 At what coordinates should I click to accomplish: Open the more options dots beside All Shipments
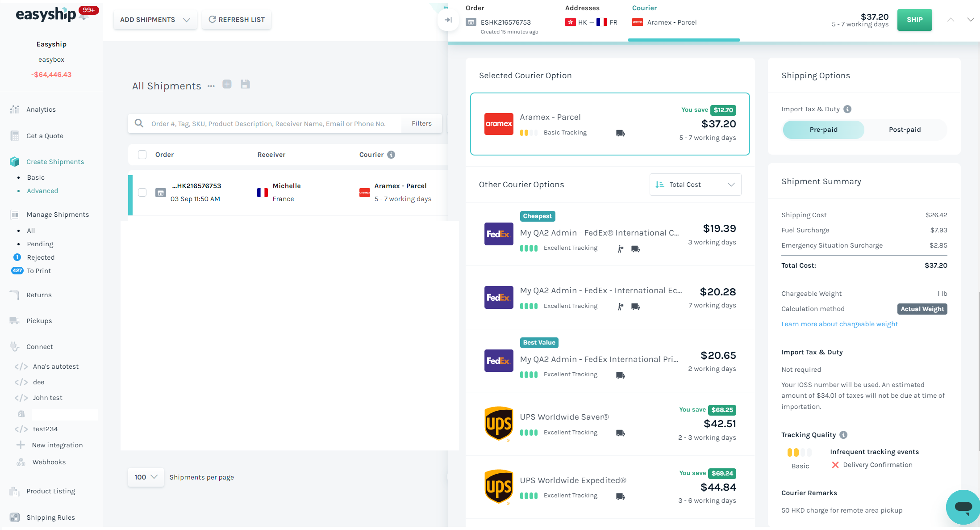[x=211, y=86]
